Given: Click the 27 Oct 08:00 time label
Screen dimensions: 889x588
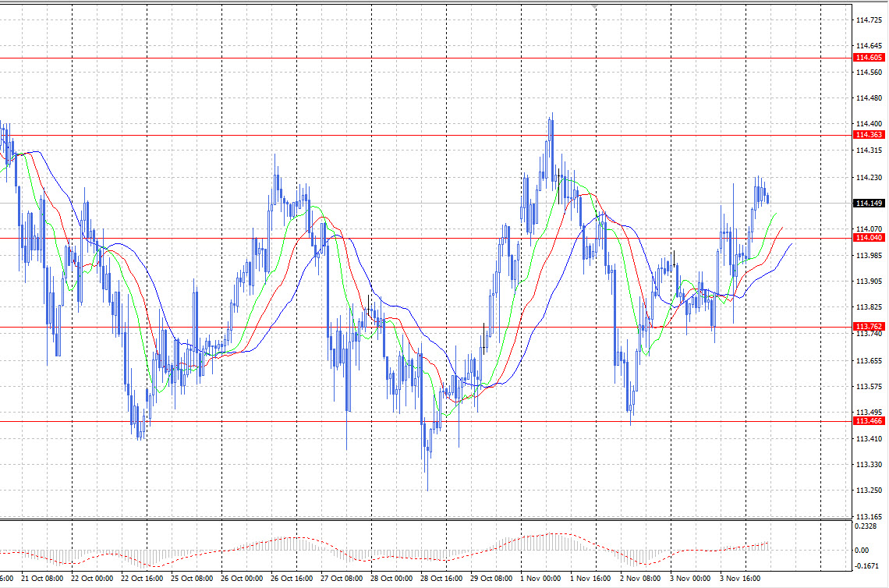Looking at the screenshot, I should click(342, 579).
